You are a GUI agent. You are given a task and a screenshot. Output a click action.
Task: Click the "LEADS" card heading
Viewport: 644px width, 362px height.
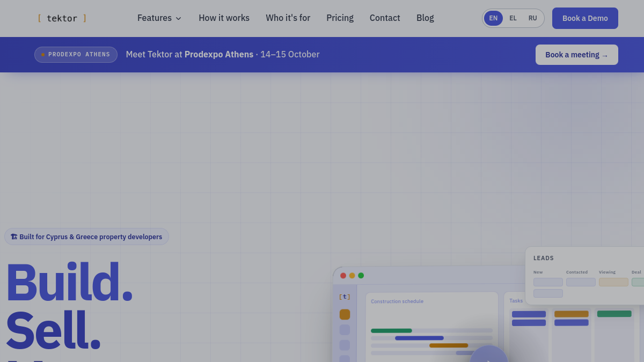coord(544,258)
